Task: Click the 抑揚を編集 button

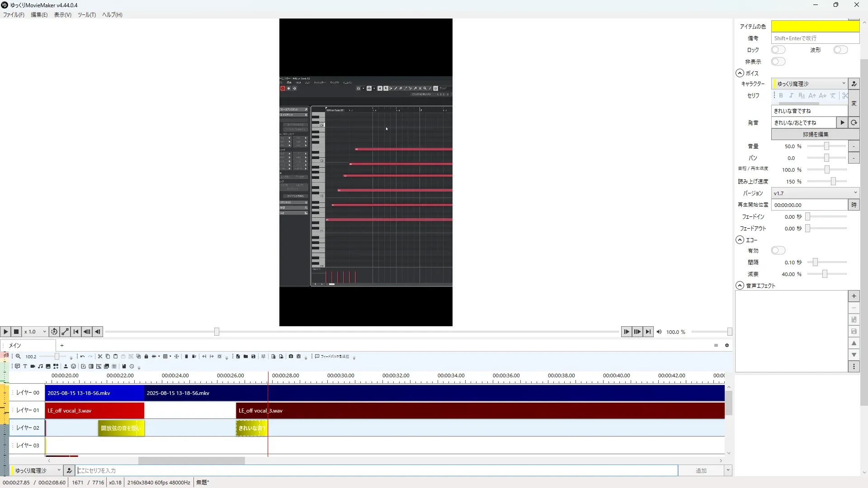Action: coord(815,134)
